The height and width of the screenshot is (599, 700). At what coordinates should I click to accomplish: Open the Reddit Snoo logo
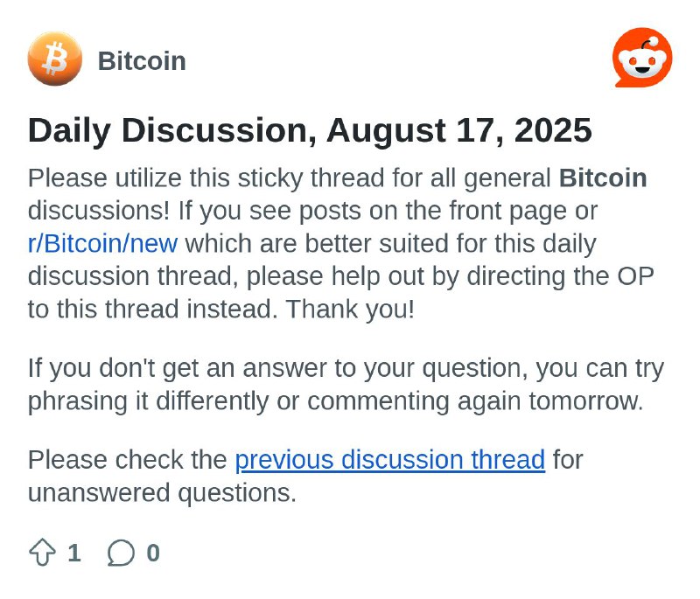click(x=642, y=58)
